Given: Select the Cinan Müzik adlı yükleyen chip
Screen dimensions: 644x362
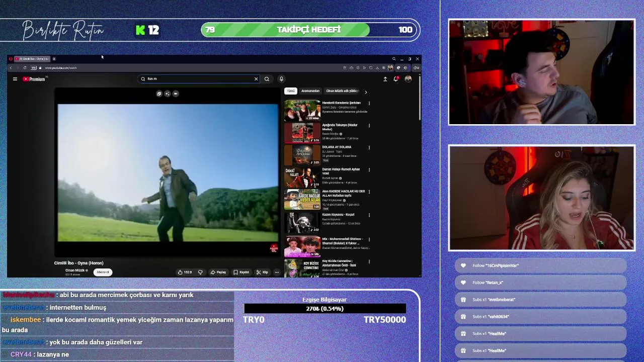Looking at the screenshot, I should pos(342,91).
